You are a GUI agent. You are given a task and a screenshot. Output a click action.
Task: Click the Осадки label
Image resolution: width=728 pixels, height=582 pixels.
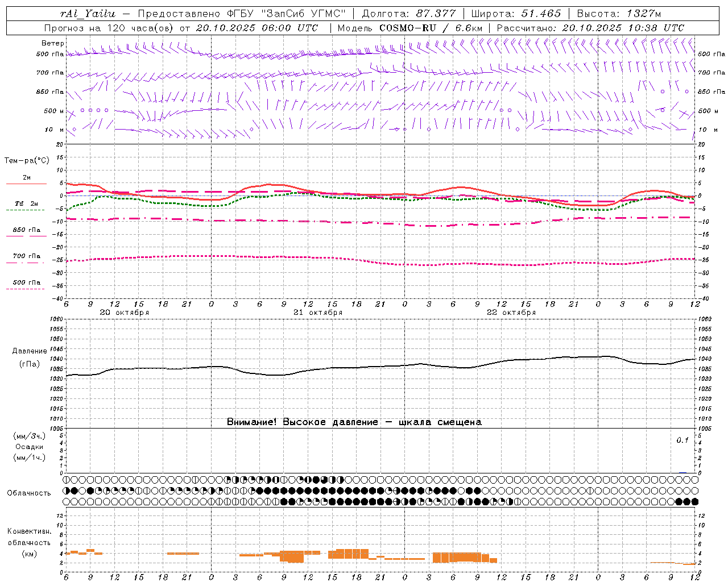coord(30,447)
